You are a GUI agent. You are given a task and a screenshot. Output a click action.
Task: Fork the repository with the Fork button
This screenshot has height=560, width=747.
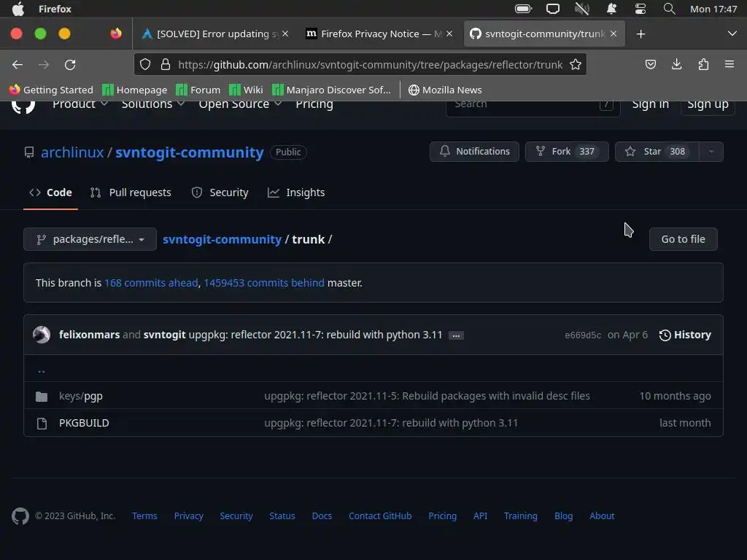point(567,152)
